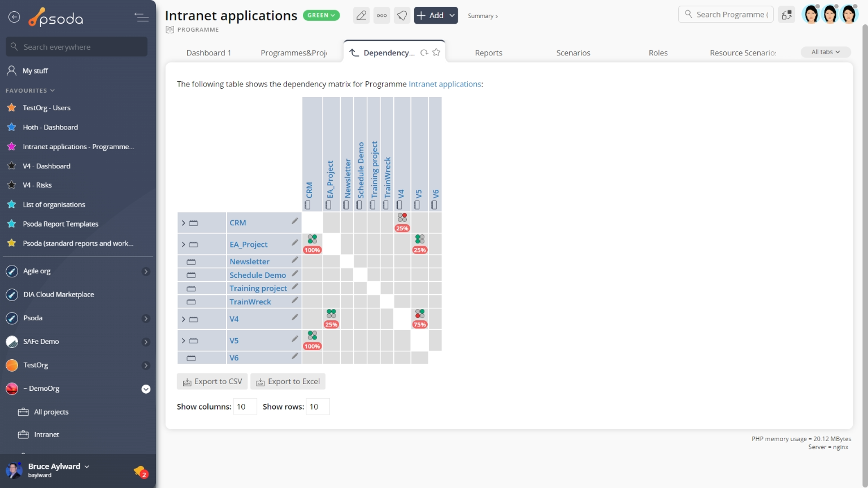
Task: Open the three-dots more options button
Action: 382,15
